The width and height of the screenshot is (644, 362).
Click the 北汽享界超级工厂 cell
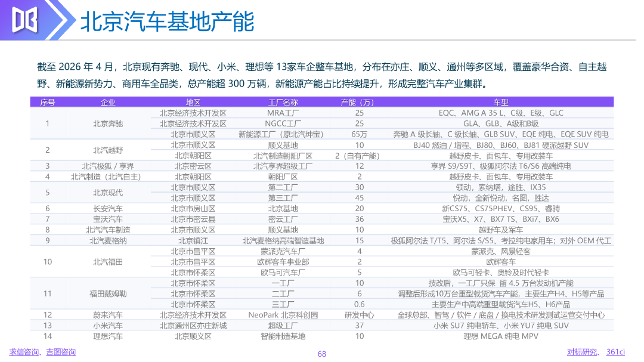283,166
